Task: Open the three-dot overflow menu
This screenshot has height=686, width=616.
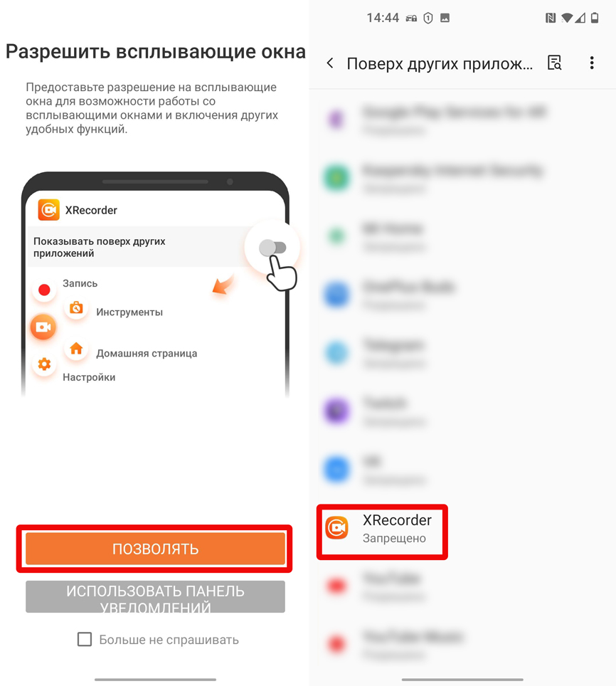Action: [592, 63]
